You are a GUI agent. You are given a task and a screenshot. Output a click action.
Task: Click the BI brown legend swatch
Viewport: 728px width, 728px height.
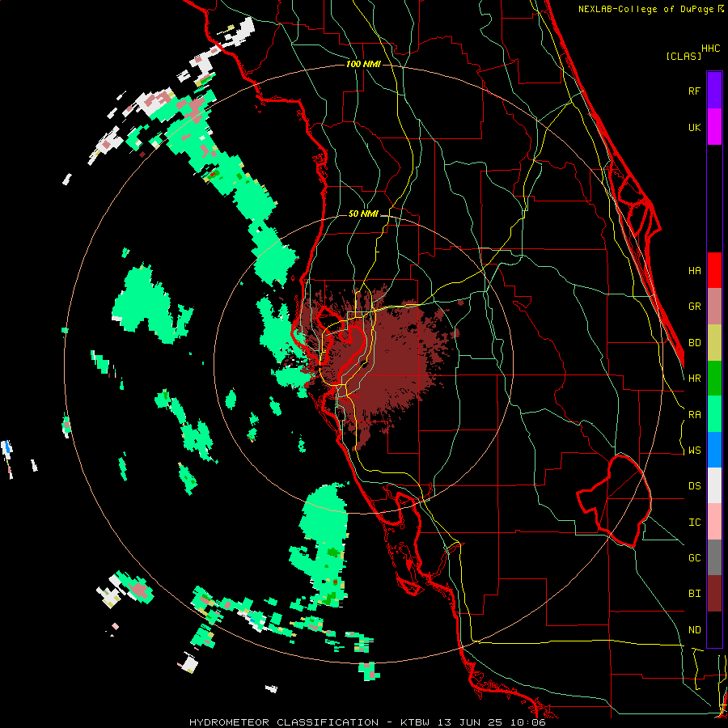pos(714,594)
